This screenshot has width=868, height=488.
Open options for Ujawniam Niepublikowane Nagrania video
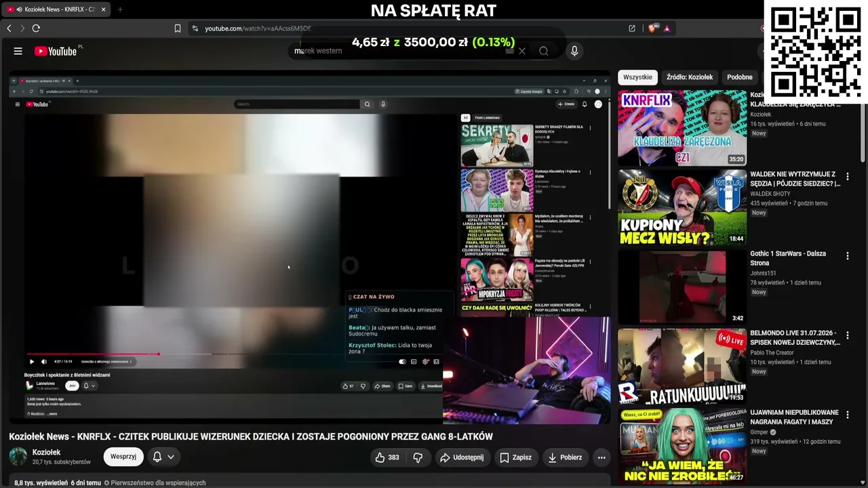coord(848,415)
